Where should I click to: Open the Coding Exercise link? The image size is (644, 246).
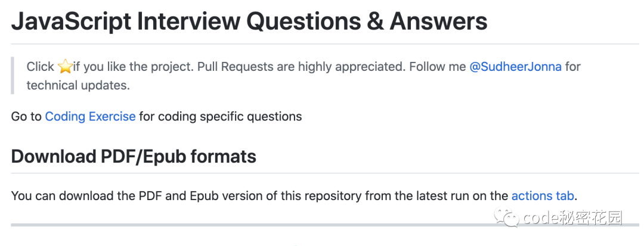(x=91, y=116)
